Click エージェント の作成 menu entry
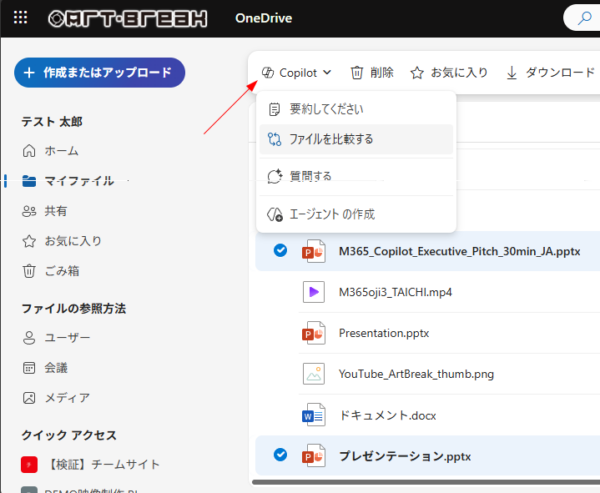Screen dimensions: 600x493 pyautogui.click(x=331, y=214)
